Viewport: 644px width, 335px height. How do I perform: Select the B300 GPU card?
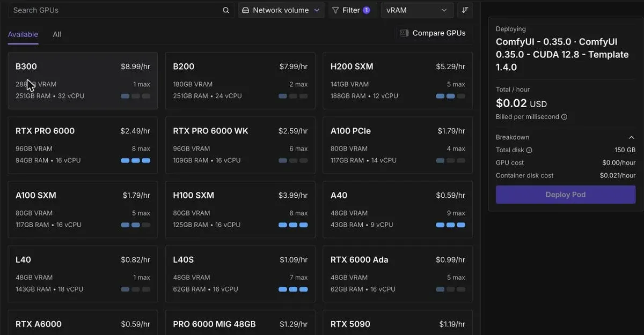click(x=83, y=81)
